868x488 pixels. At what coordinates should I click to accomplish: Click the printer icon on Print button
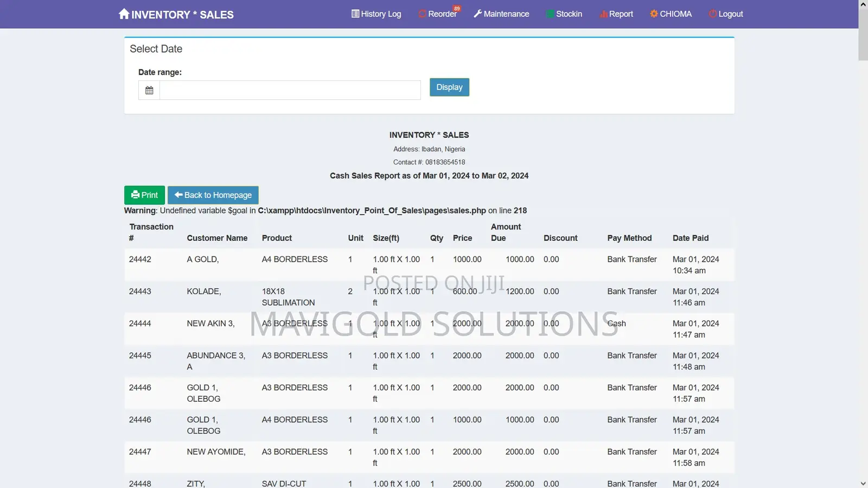[135, 195]
